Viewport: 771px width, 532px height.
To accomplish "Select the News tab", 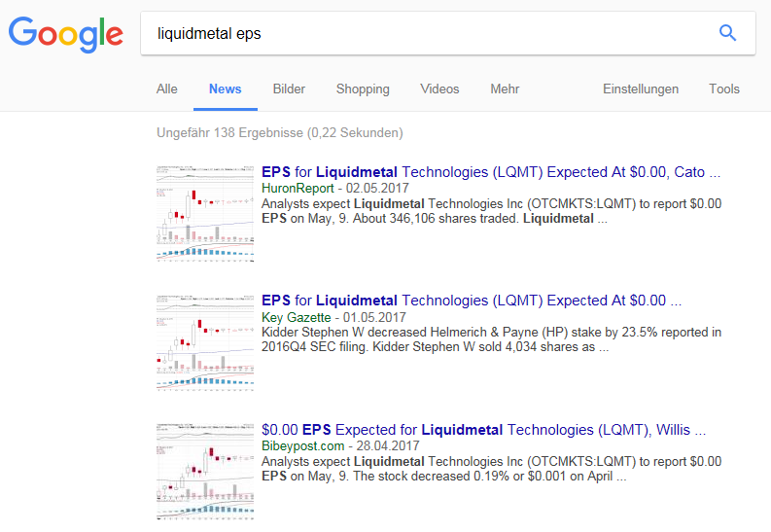I will pos(225,89).
